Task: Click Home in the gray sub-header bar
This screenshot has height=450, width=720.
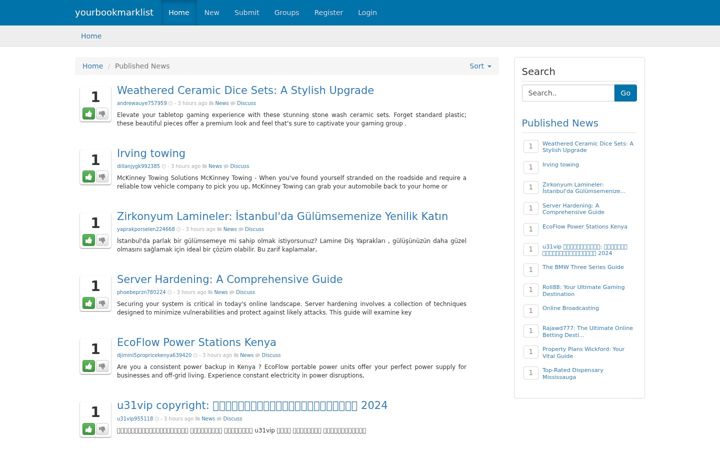Action: [91, 36]
